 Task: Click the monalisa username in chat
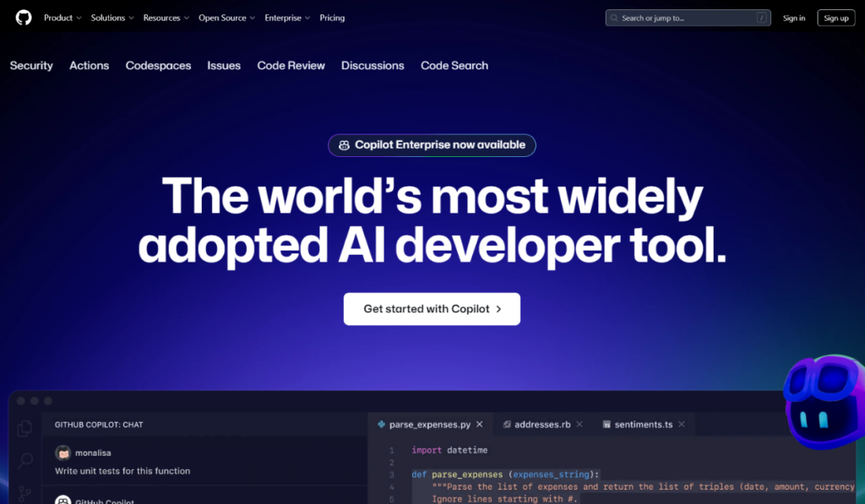93,453
